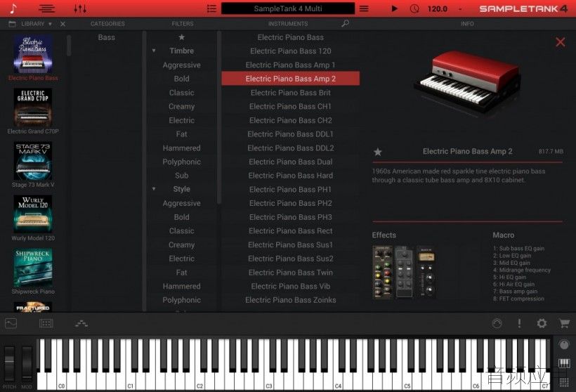Collapse the Timbre filter group
This screenshot has height=392, width=576.
point(154,51)
